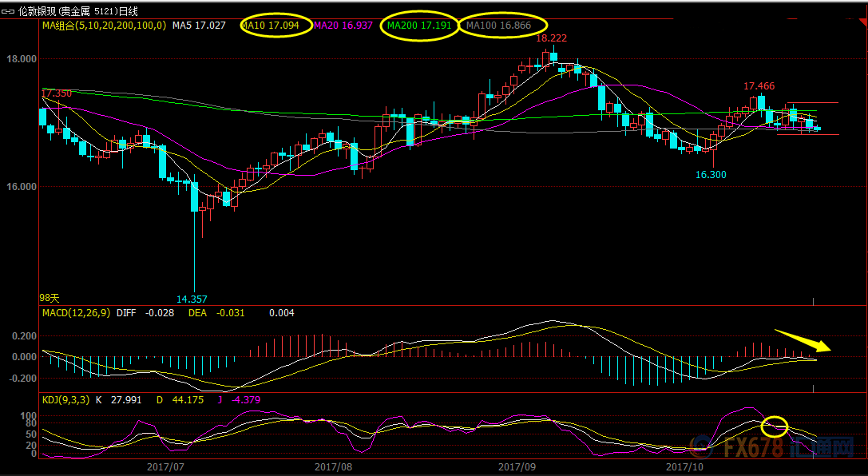This screenshot has width=868, height=476.
Task: Select the magenta MA20 16.937 reading
Action: [343, 26]
